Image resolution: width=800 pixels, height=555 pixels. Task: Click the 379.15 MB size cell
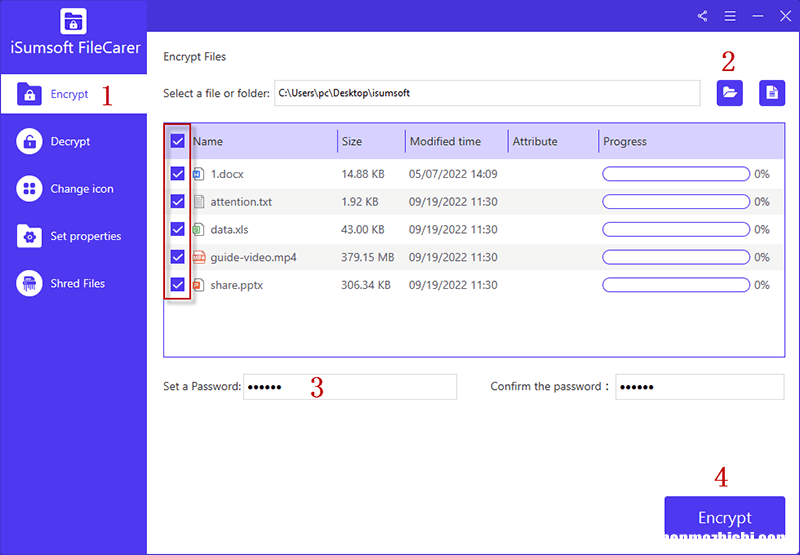coord(368,257)
